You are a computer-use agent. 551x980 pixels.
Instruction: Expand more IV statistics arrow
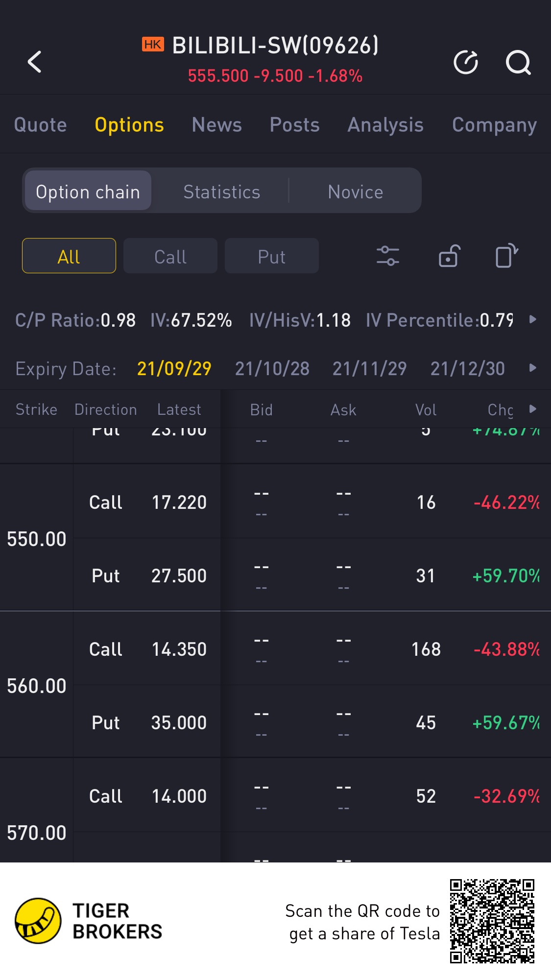(533, 320)
